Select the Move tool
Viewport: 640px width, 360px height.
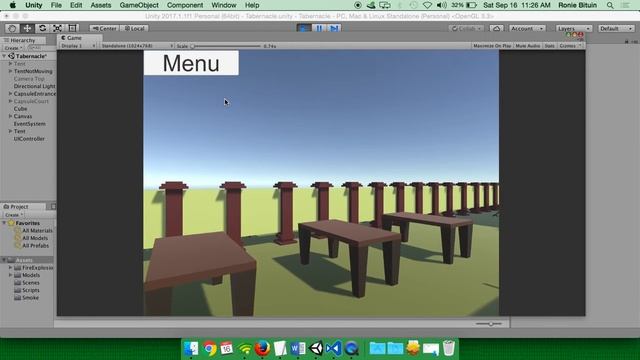(27, 28)
